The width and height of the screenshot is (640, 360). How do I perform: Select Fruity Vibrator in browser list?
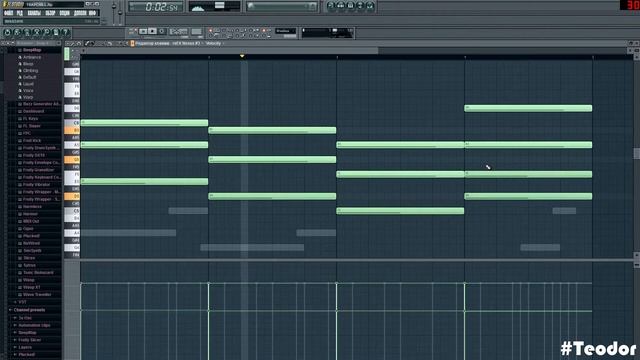pyautogui.click(x=36, y=184)
